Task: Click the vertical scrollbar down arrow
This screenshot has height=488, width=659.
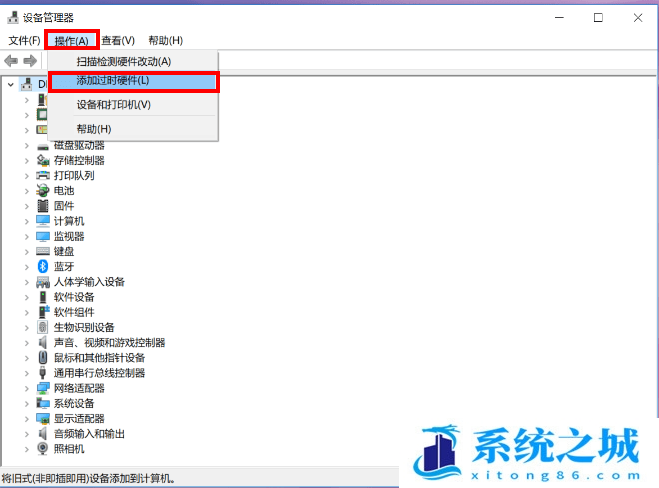Action: tap(650, 462)
